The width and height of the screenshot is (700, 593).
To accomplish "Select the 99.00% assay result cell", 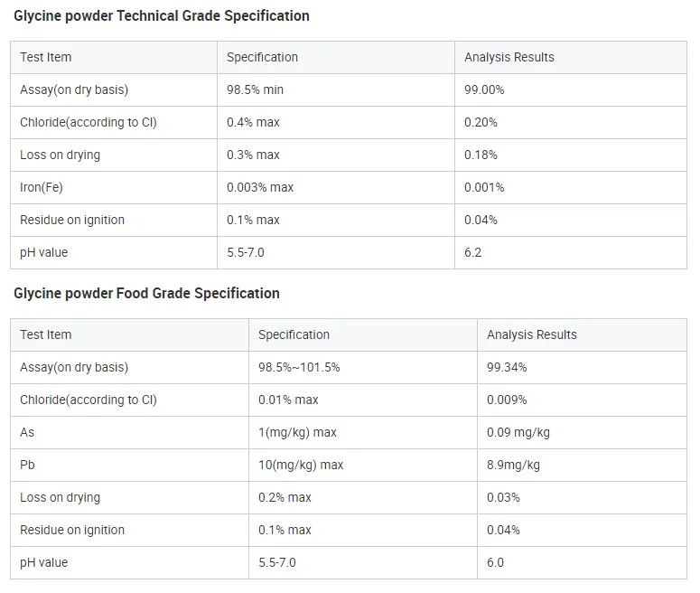I will click(x=484, y=90).
